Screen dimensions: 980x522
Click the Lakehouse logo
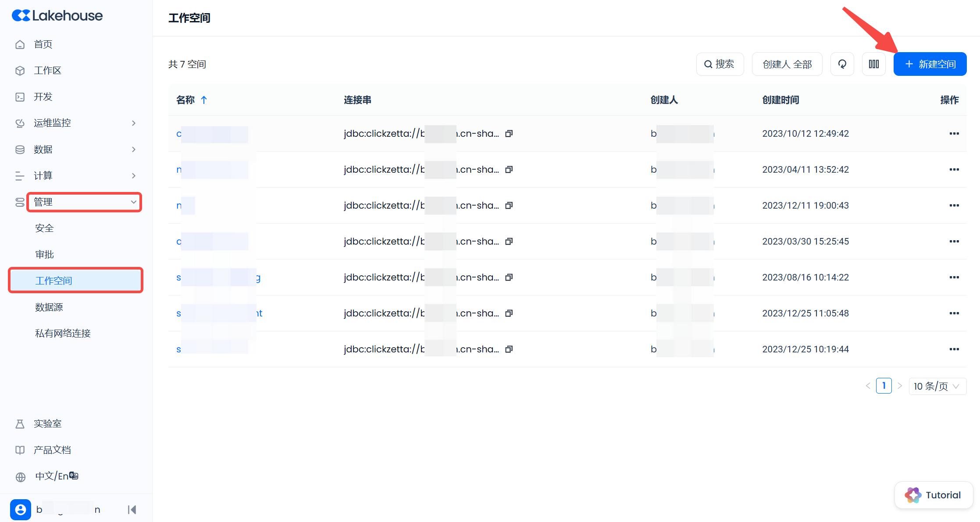[x=57, y=16]
